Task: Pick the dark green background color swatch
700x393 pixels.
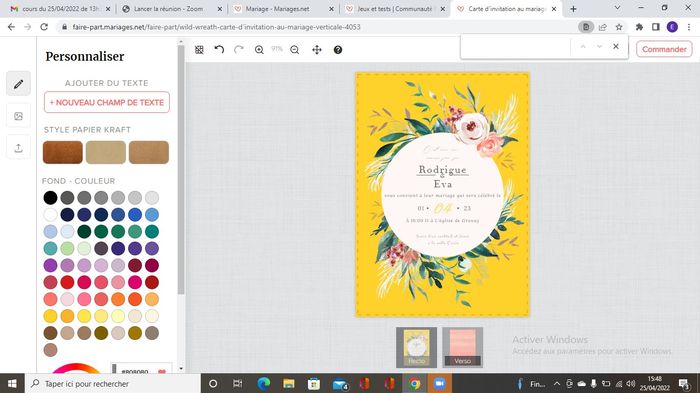Action: 84,231
